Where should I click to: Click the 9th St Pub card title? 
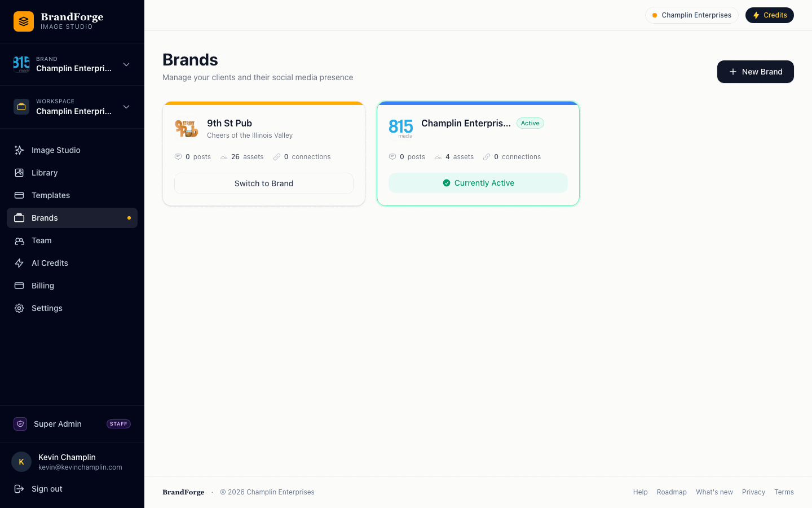tap(230, 123)
